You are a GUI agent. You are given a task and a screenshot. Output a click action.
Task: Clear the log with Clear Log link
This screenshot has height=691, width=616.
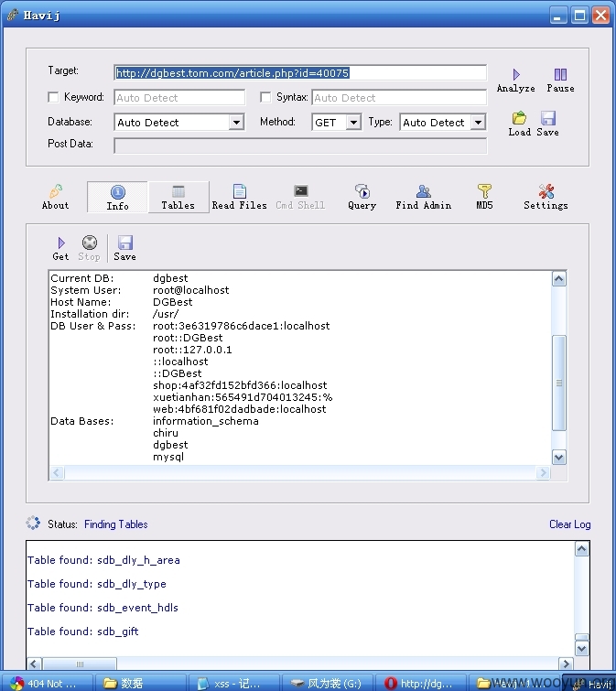point(569,524)
